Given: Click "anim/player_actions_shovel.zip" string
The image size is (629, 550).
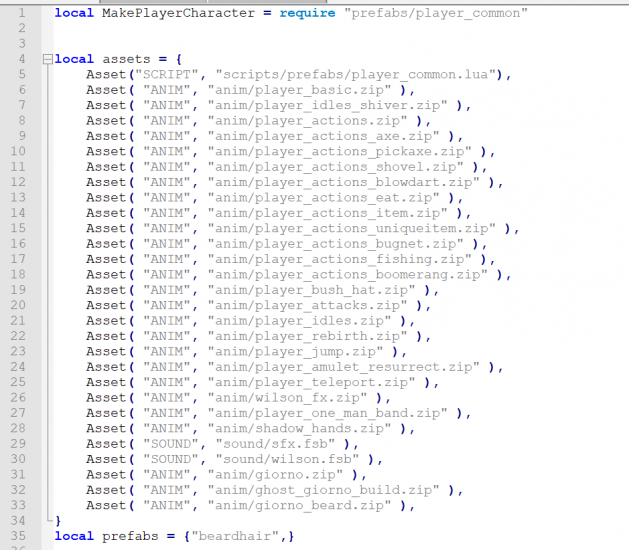Looking at the screenshot, I should point(335,167).
